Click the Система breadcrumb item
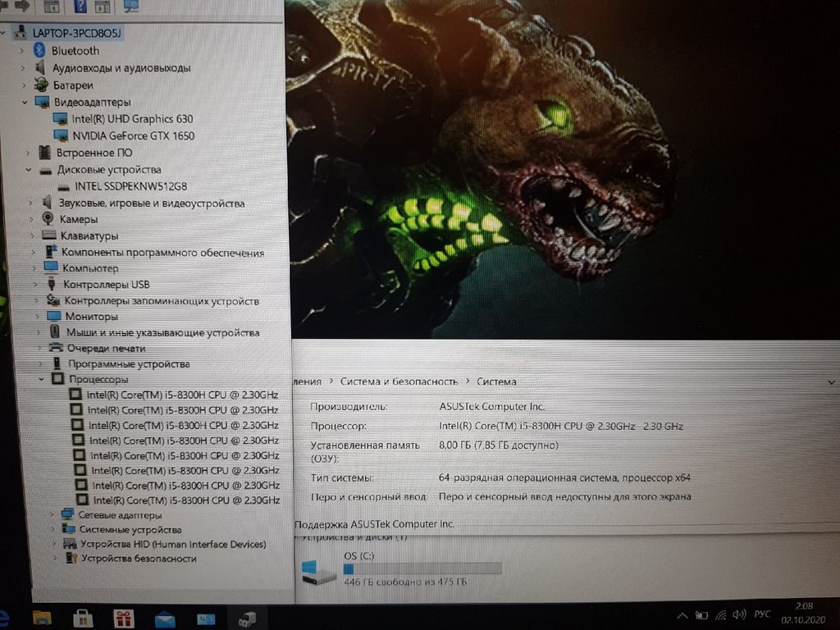 click(496, 381)
